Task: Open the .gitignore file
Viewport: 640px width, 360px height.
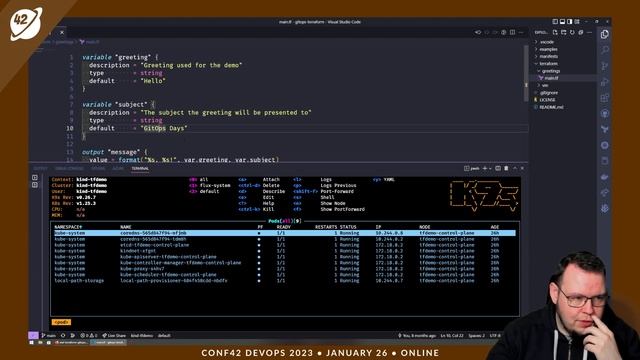Action: pos(548,93)
